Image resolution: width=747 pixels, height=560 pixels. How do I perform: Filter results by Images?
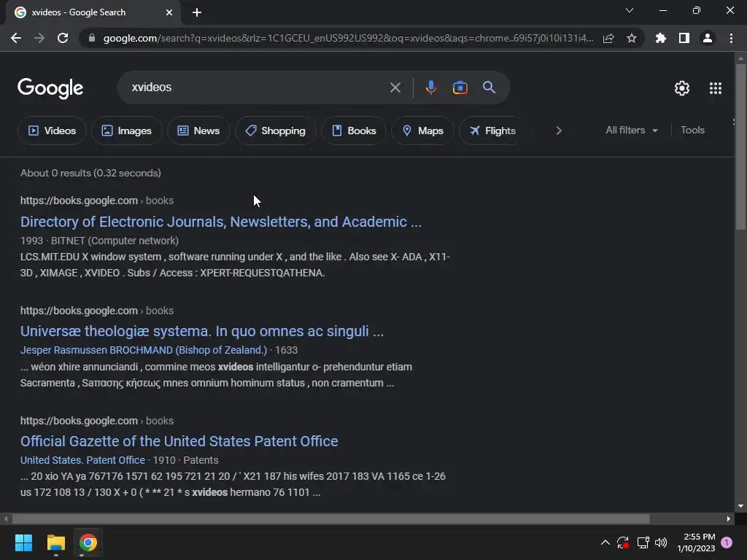127,131
